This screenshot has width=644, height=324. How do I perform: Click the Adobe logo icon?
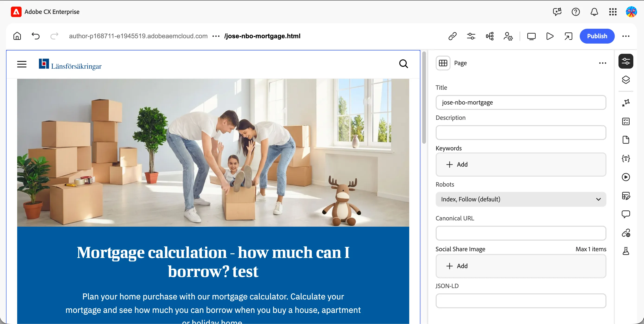pos(16,12)
